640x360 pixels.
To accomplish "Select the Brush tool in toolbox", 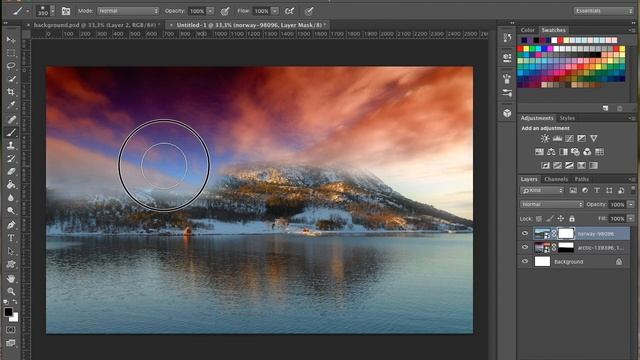I will point(11,132).
